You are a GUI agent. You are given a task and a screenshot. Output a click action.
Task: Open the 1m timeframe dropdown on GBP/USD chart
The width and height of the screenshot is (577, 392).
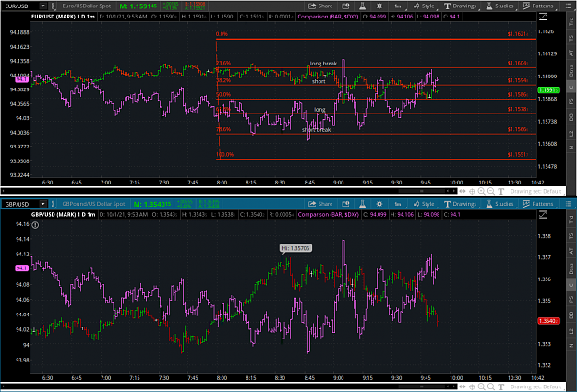tap(399, 204)
